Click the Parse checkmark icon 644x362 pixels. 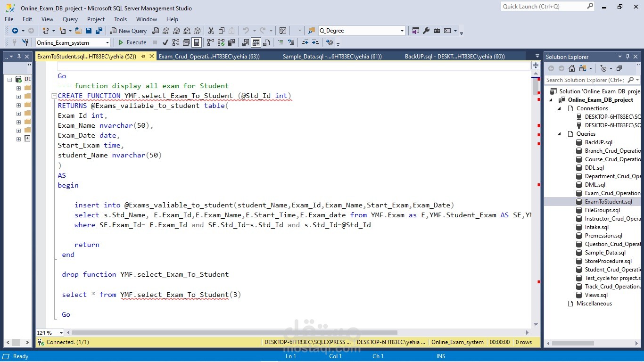click(165, 42)
